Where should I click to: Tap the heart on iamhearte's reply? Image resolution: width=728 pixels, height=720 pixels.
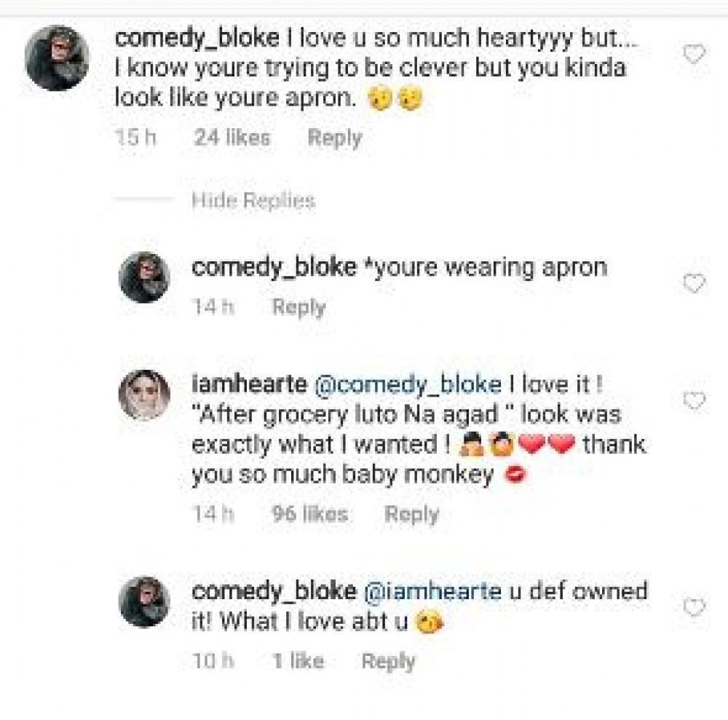click(695, 401)
